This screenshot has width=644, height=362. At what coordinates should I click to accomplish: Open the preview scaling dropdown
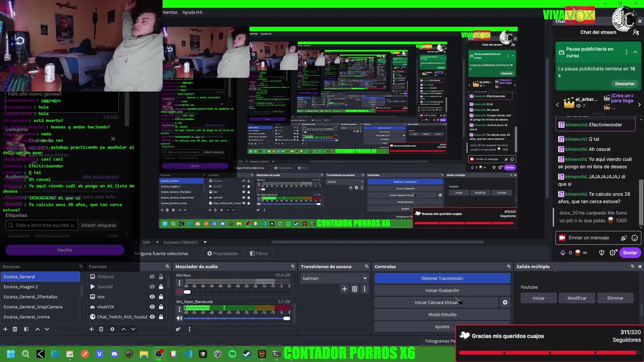[x=205, y=242]
